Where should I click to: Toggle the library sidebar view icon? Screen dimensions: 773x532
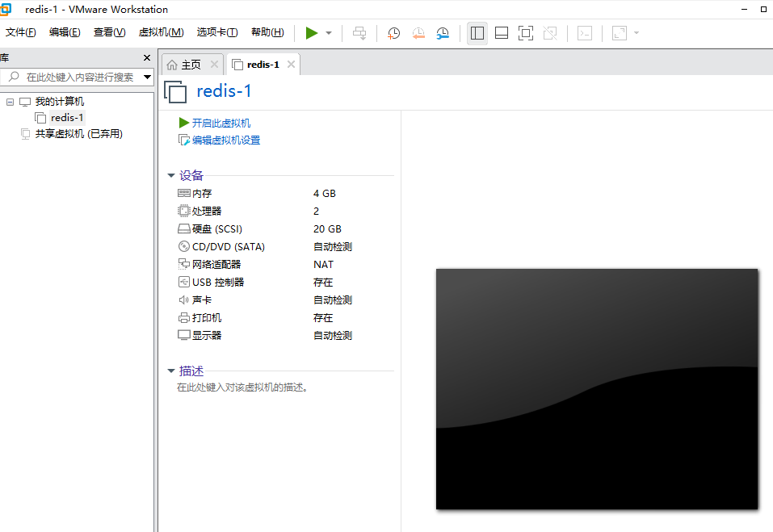point(477,33)
